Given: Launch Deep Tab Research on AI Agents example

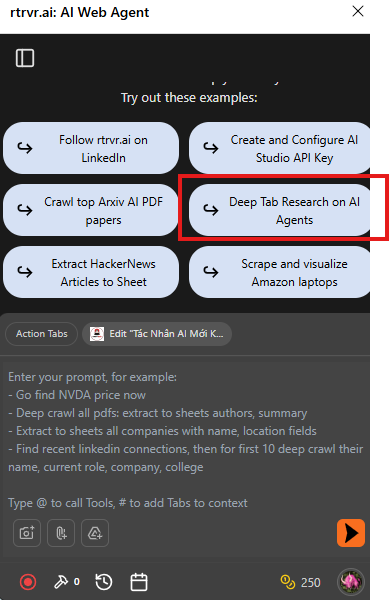Looking at the screenshot, I should (x=279, y=210).
